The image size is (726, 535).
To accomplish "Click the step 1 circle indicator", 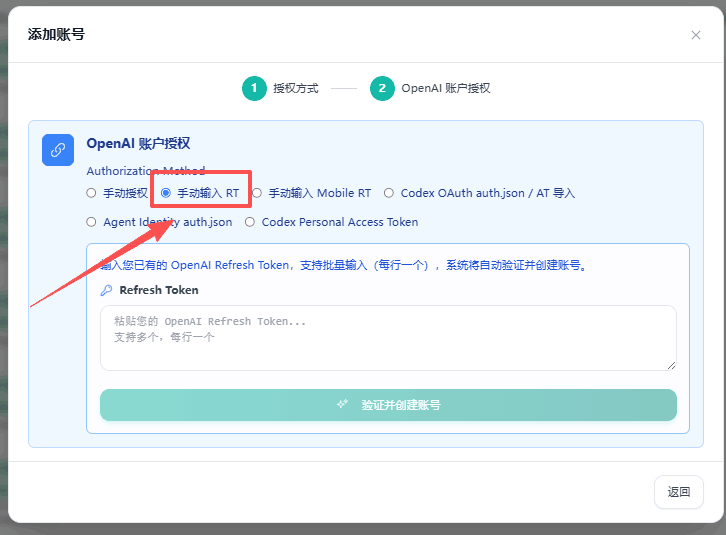I will [254, 88].
